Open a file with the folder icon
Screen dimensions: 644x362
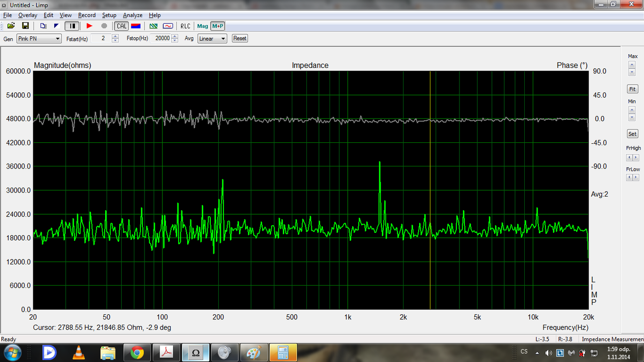[x=11, y=26]
